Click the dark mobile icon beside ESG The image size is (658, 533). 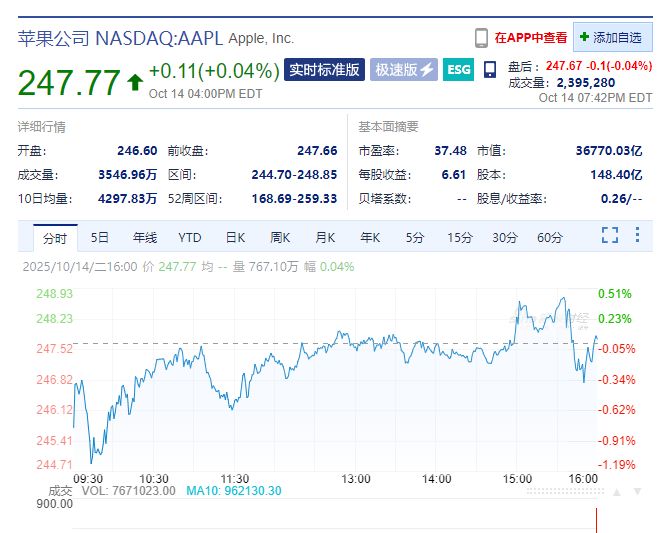coord(490,70)
